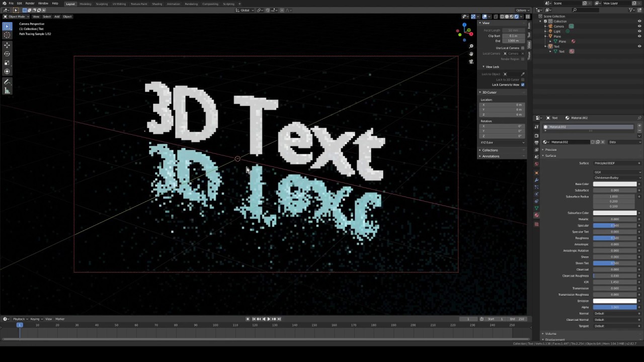Toggle the pin icon in the properties header
Screen dimensions: 644x362
click(x=639, y=118)
